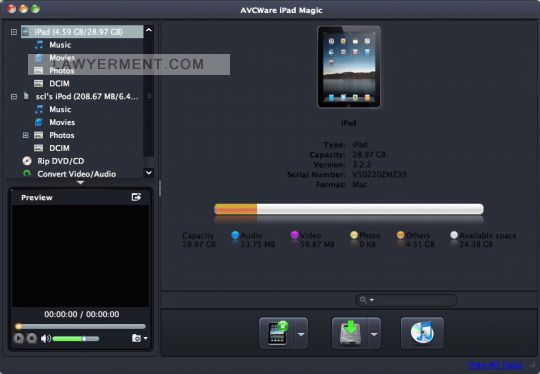Image resolution: width=540 pixels, height=374 pixels.
Task: Click the iPod device icon
Action: pos(26,96)
